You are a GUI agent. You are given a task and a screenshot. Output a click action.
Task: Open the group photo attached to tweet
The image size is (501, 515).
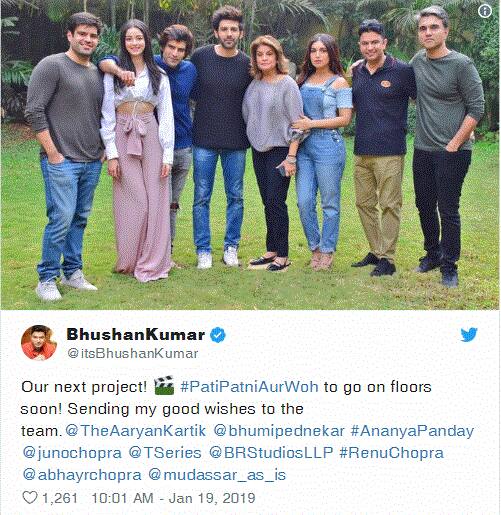coord(250,155)
